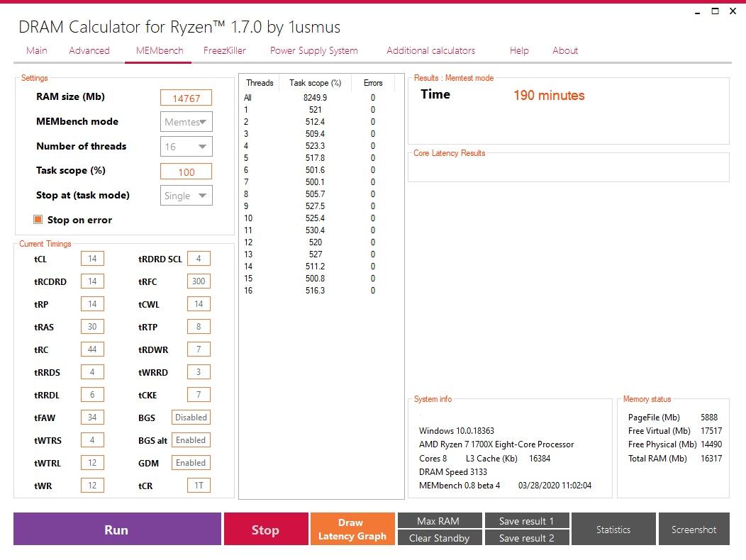Viewport: 746px width, 560px height.
Task: Click the tFAW value box
Action: click(x=92, y=418)
